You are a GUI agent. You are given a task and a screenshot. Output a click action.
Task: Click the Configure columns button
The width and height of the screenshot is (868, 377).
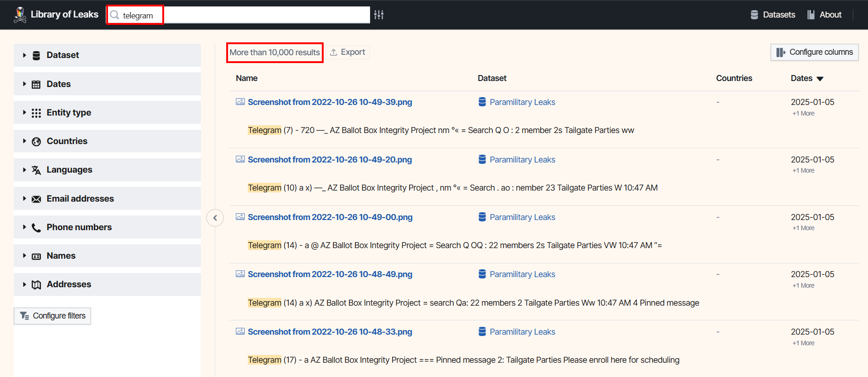pyautogui.click(x=815, y=52)
